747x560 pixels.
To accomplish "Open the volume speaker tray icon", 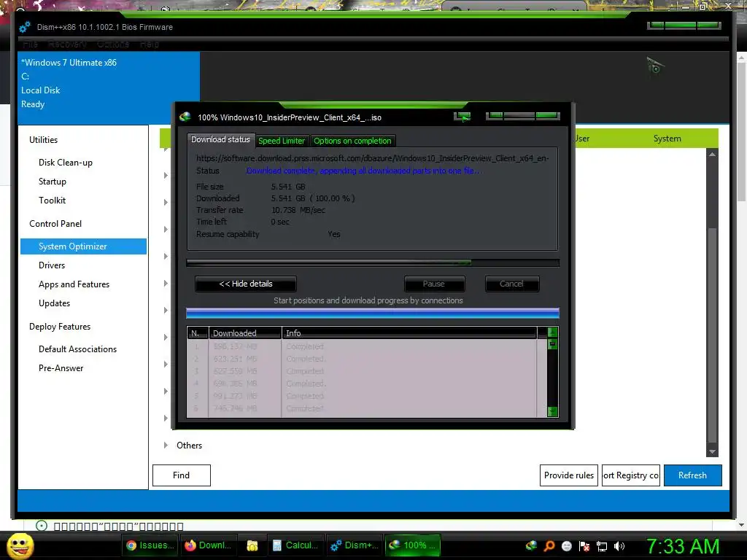I will [619, 545].
